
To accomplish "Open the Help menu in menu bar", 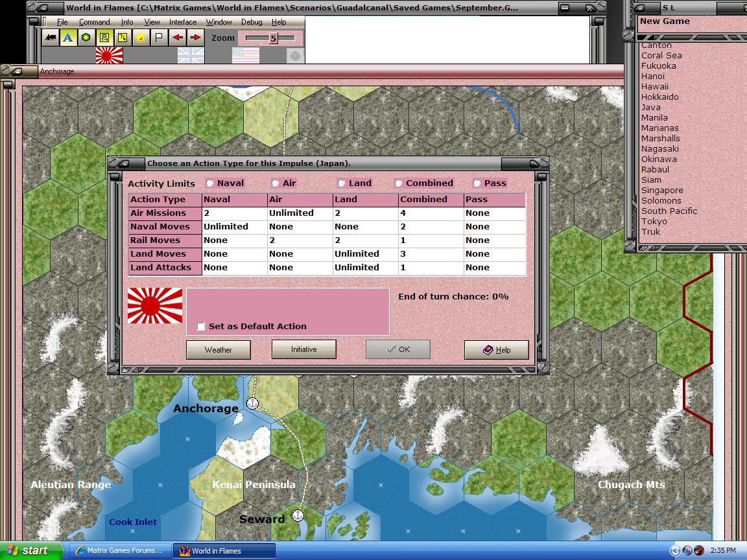I will (x=279, y=22).
